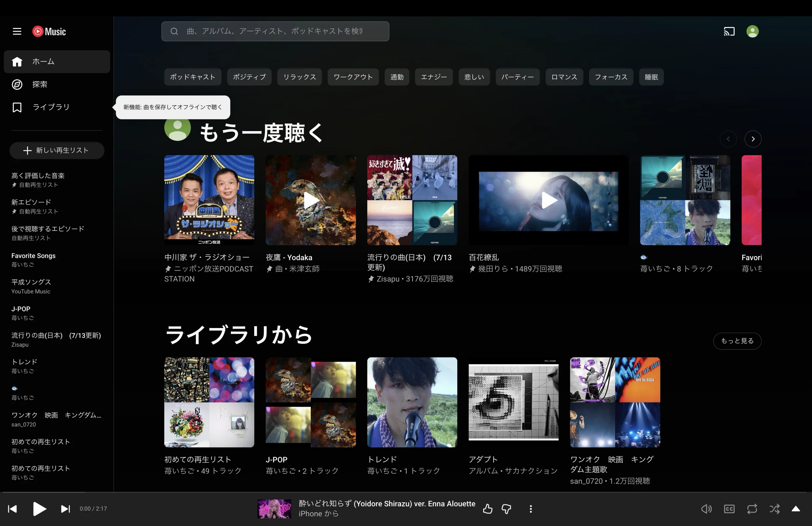The height and width of the screenshot is (526, 812).
Task: Open ワンオク 映画 キングダム playlist in sidebar
Action: 56,419
